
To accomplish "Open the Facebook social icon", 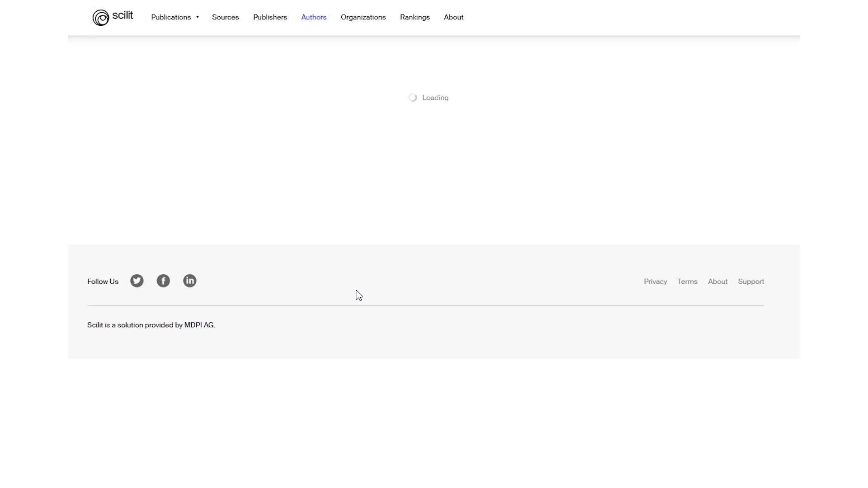I will click(163, 281).
